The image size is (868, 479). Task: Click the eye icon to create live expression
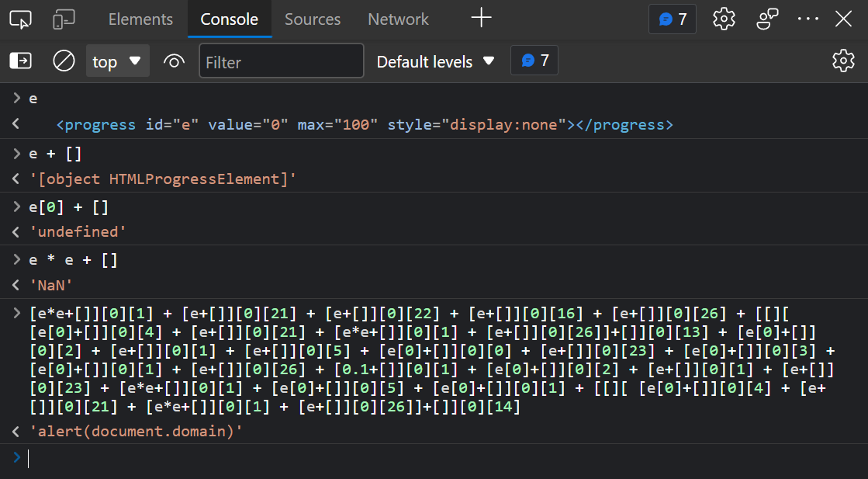pyautogui.click(x=175, y=61)
